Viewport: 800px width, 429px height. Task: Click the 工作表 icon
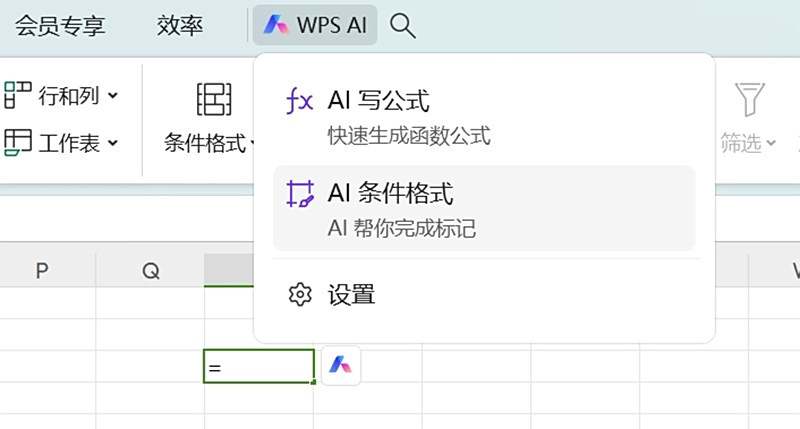coord(18,142)
